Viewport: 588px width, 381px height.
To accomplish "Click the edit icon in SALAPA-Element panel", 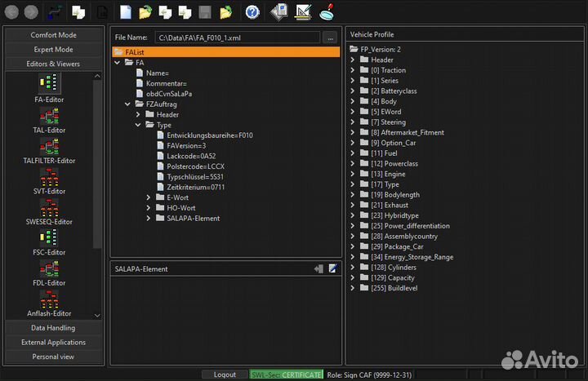I will 333,268.
